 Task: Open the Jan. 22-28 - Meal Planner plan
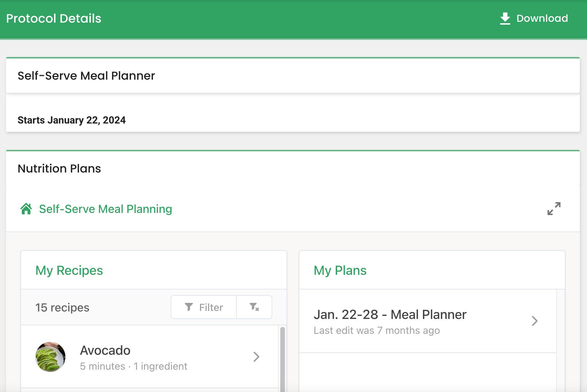tap(390, 315)
